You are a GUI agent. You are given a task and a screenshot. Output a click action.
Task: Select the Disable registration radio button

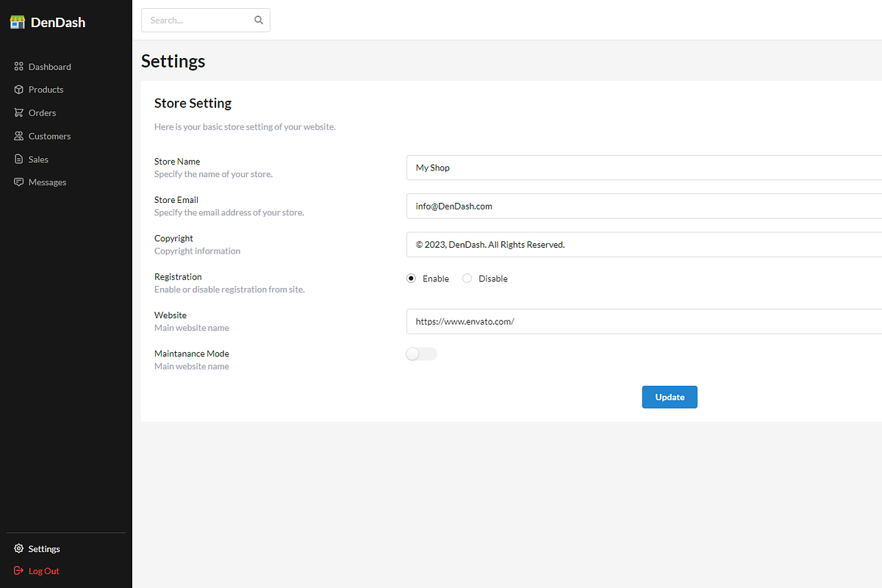click(467, 279)
